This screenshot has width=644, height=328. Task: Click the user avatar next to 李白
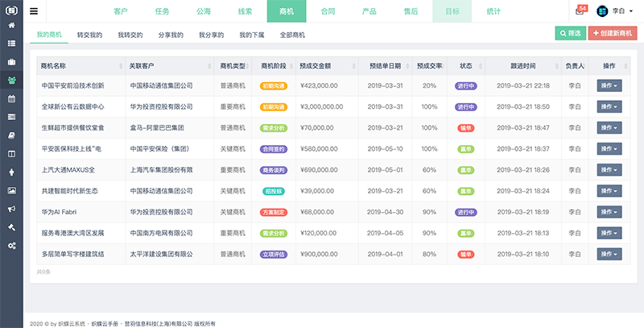pyautogui.click(x=602, y=11)
